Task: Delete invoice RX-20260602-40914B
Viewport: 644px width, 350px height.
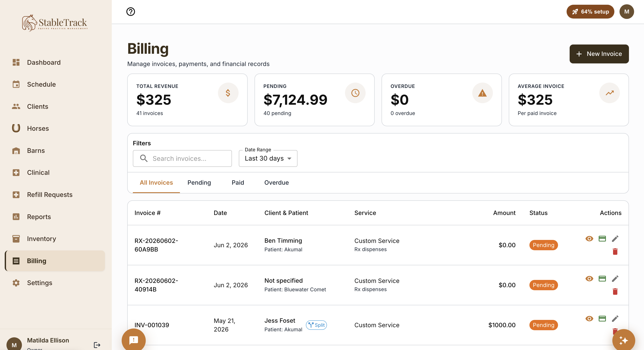Action: coord(615,292)
